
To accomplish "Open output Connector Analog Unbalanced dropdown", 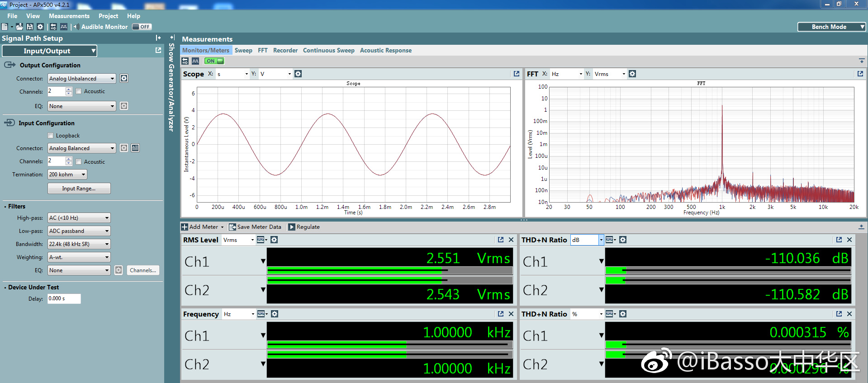I will pos(82,78).
